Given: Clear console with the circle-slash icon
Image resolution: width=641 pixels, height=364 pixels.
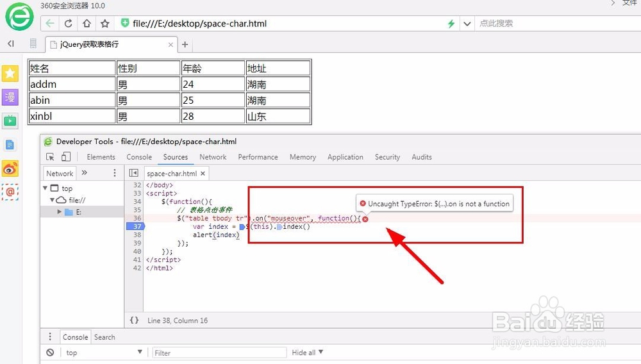Looking at the screenshot, I should [x=50, y=352].
